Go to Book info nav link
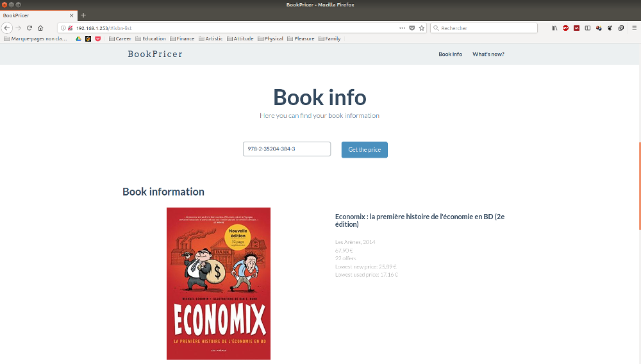Screen dimensions: 641x364 [450, 54]
